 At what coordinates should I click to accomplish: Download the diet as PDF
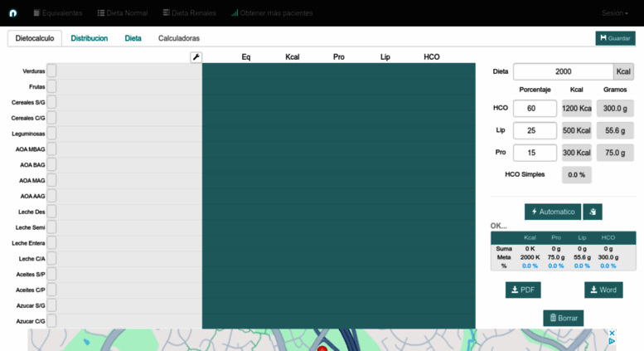point(523,290)
